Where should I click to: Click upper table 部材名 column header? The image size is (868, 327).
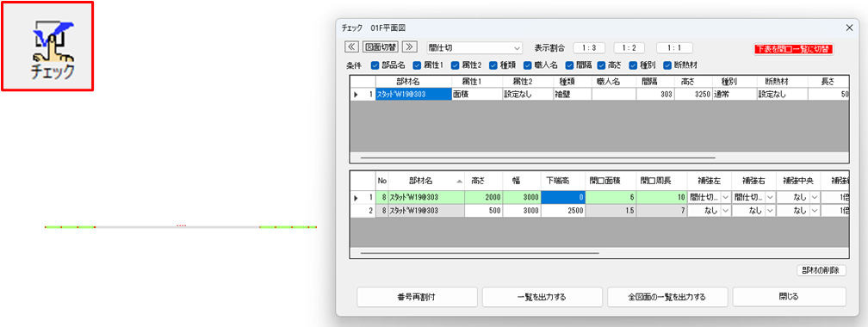click(413, 82)
